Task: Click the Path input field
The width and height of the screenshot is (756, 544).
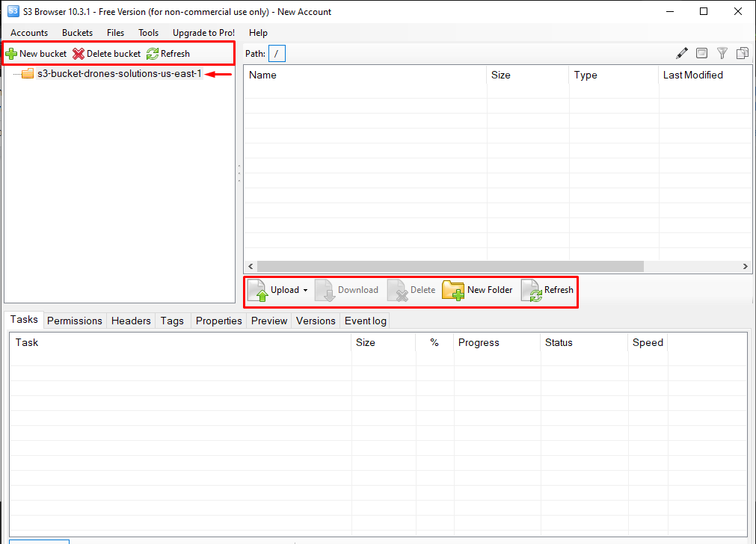Action: (277, 54)
